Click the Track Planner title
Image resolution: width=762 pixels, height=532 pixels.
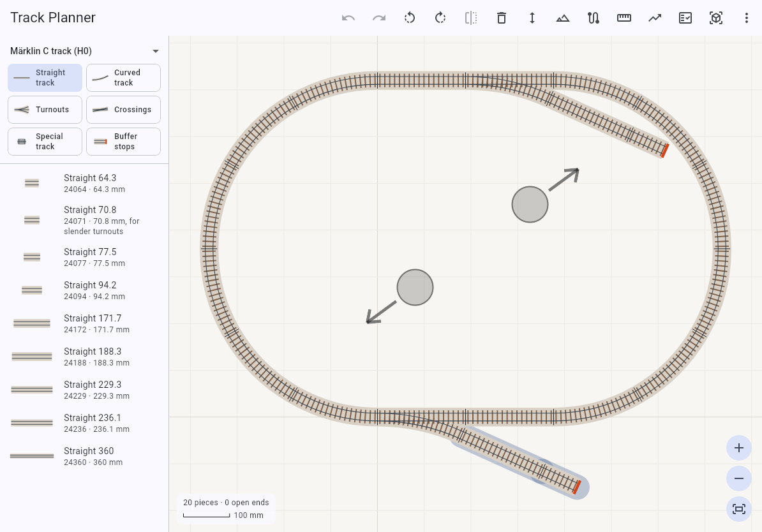click(x=53, y=17)
